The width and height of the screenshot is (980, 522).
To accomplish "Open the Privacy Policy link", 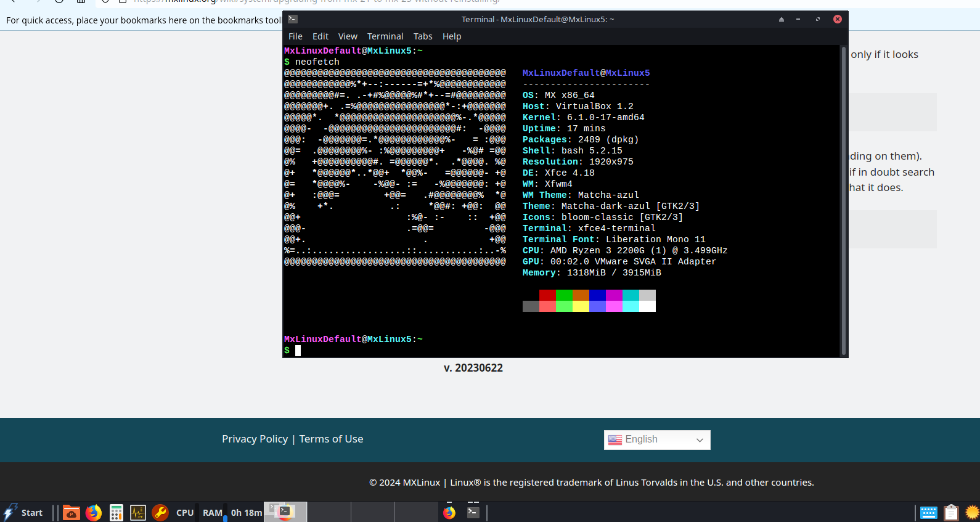I will 255,439.
